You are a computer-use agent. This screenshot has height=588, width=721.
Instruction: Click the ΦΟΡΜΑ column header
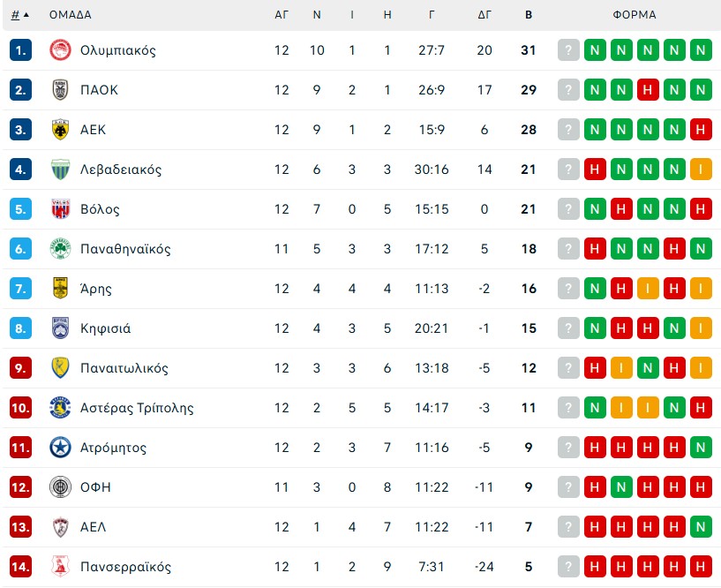tap(635, 15)
